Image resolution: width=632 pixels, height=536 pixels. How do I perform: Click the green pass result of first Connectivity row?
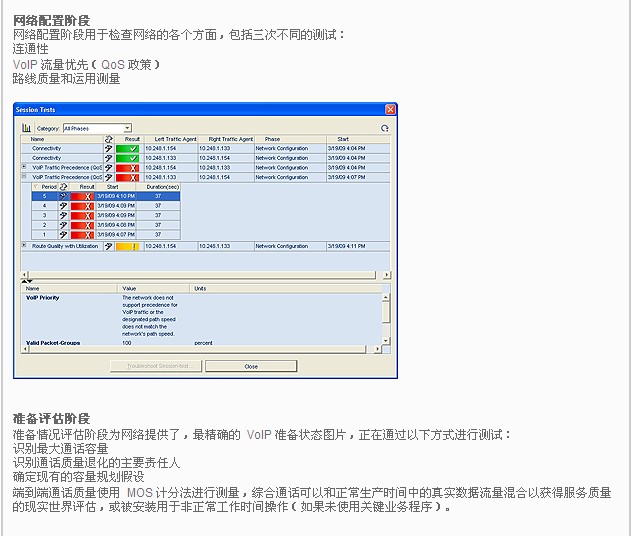coord(127,148)
